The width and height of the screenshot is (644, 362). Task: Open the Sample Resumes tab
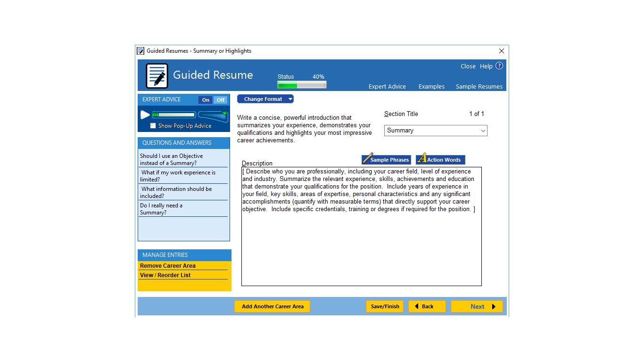[x=479, y=87]
